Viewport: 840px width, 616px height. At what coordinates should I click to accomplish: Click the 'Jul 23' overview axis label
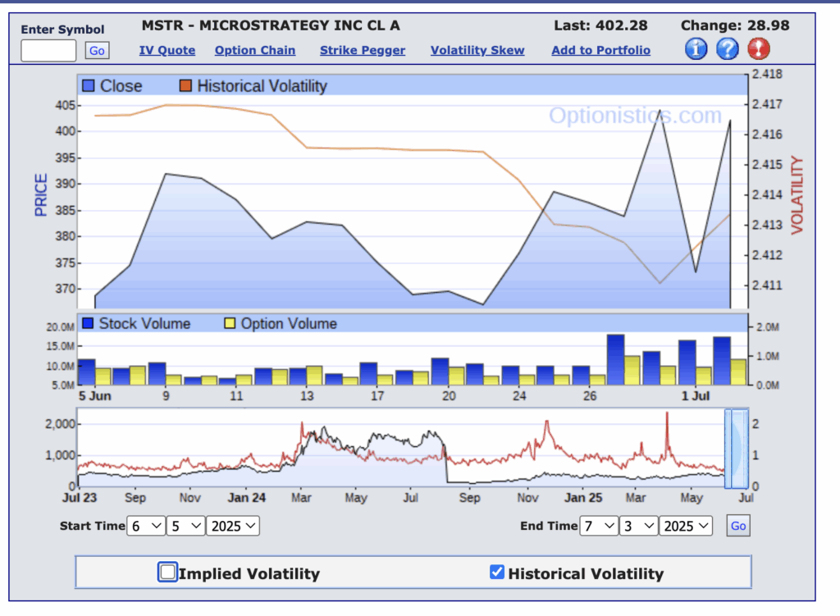click(x=80, y=498)
